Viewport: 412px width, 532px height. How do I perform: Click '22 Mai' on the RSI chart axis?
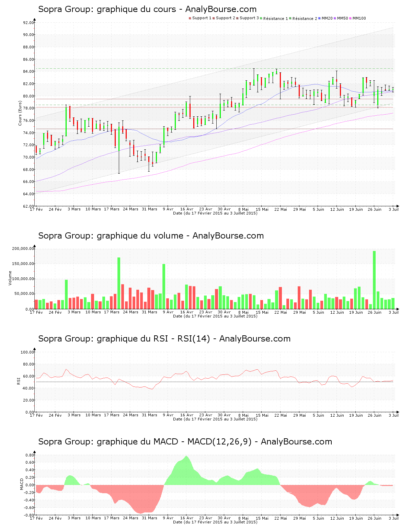click(281, 415)
